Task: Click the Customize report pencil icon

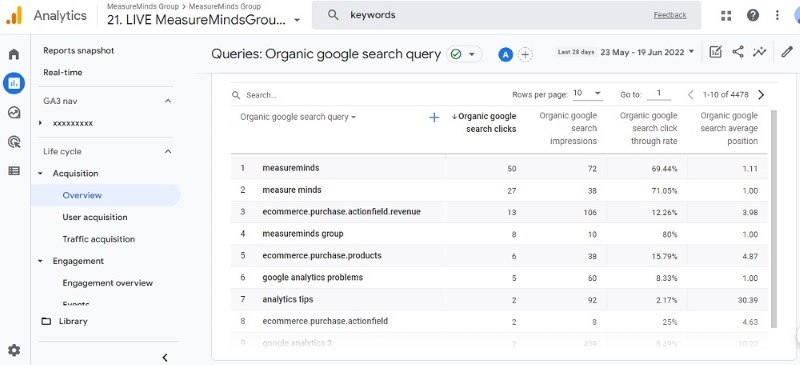Action: [x=787, y=52]
